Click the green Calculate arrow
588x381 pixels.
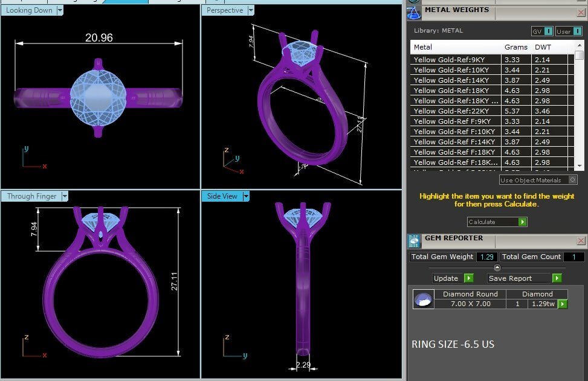(x=522, y=222)
